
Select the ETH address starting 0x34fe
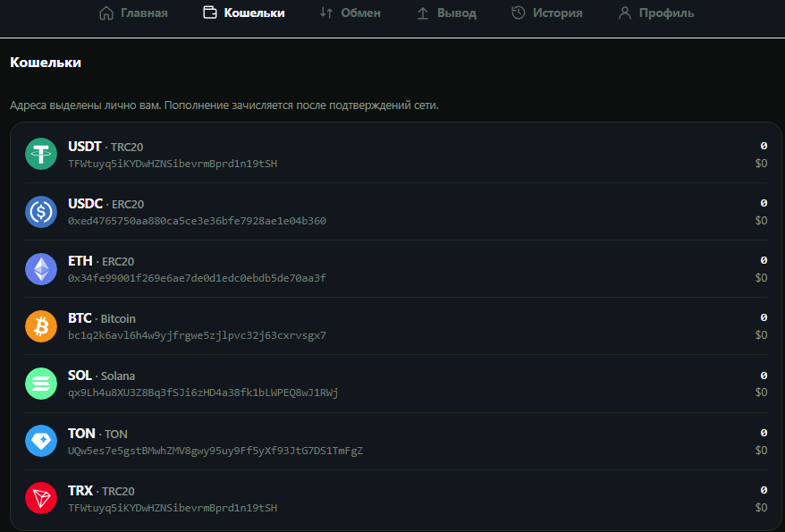[x=198, y=278]
